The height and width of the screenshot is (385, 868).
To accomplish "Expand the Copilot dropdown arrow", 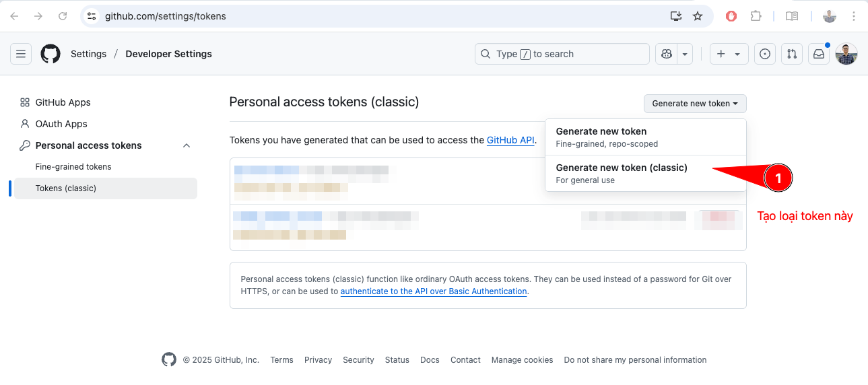I will click(685, 54).
